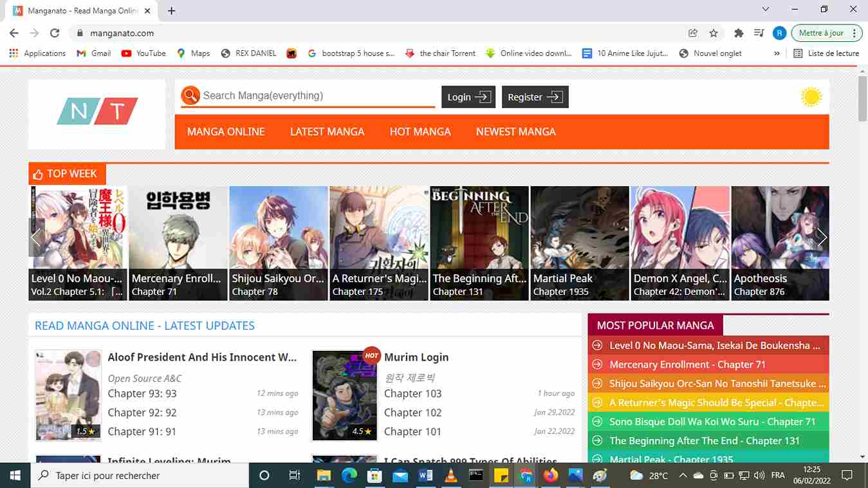This screenshot has width=868, height=488.
Task: Open the MANGA ONLINE menu item
Action: pyautogui.click(x=226, y=131)
